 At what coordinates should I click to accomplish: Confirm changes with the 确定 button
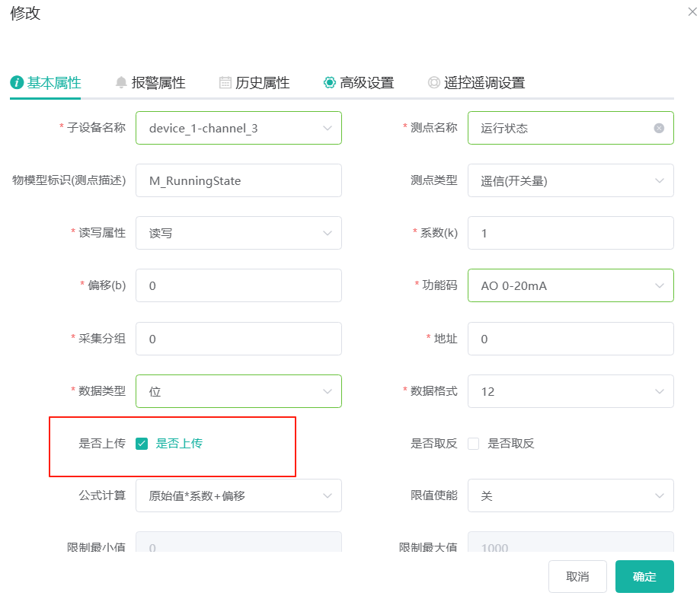[644, 576]
